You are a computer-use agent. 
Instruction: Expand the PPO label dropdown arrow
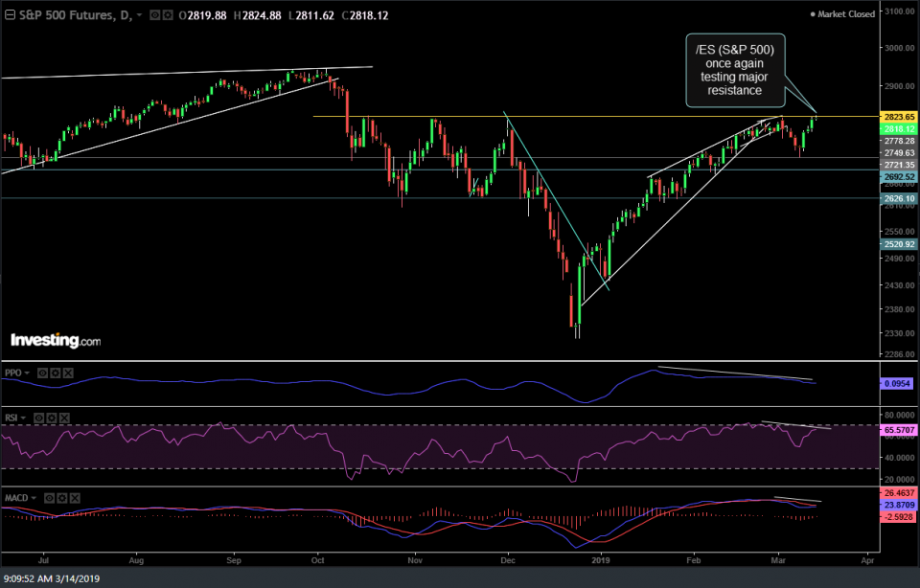point(26,373)
